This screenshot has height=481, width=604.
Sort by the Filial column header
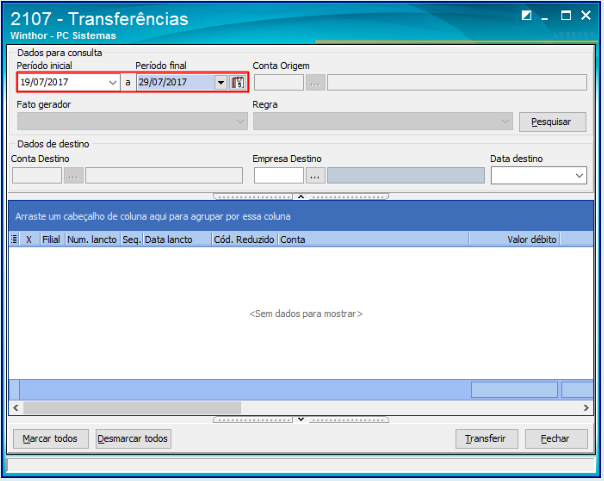(x=52, y=239)
